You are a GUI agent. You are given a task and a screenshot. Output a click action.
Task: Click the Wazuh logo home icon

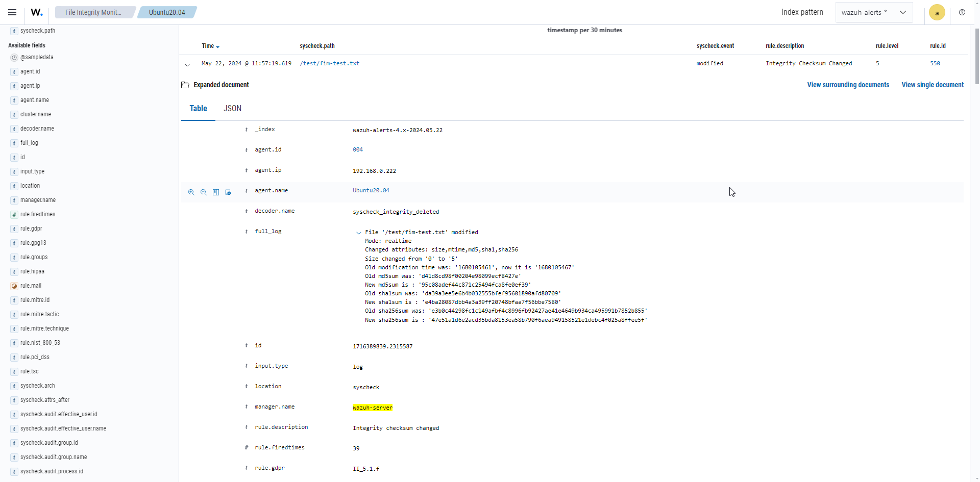tap(37, 12)
